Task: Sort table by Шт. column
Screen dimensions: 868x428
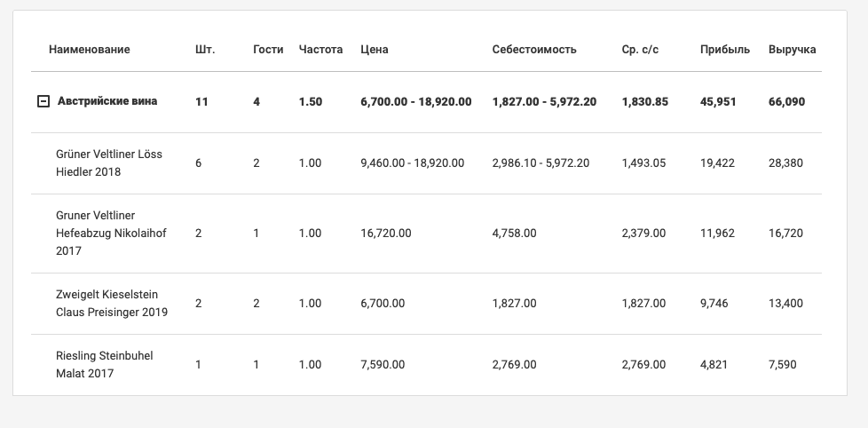Action: point(204,50)
